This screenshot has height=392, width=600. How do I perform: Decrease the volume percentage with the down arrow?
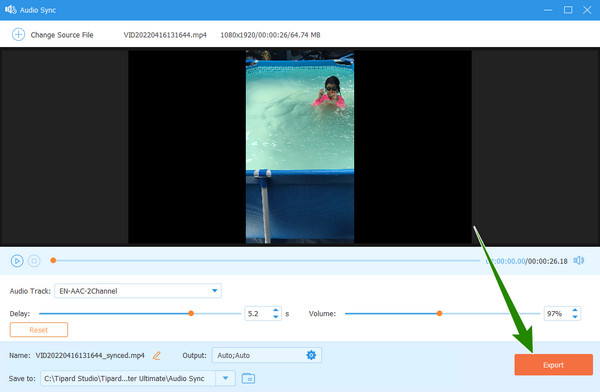[574, 317]
